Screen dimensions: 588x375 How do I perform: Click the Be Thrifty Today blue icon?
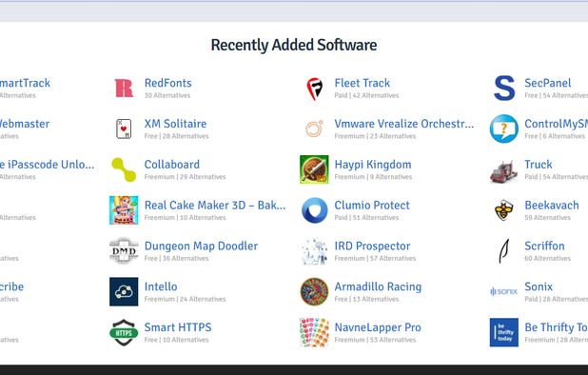pos(504,332)
